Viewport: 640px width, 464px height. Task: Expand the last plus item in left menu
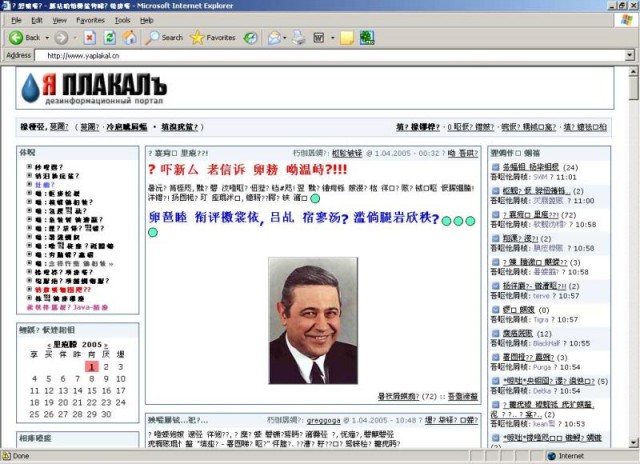(29, 298)
